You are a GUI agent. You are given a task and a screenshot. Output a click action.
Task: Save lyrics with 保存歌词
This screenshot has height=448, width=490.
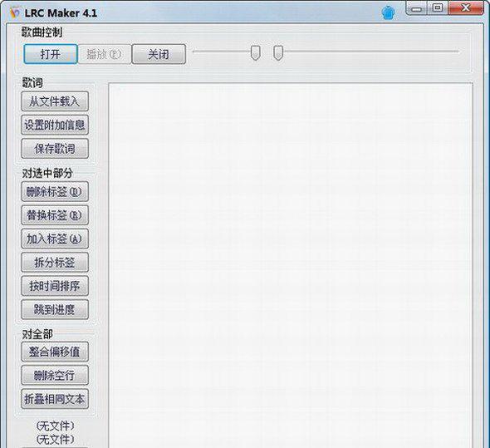55,149
